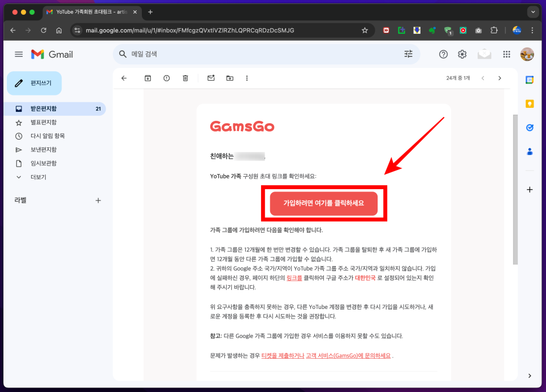Click 티켓을 제출하거나 link

tap(283, 355)
